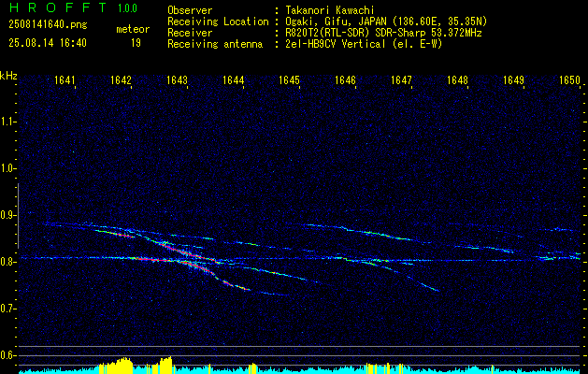The width and height of the screenshot is (588, 374).
Task: Click the 1646 time axis marker
Action: pyautogui.click(x=345, y=80)
